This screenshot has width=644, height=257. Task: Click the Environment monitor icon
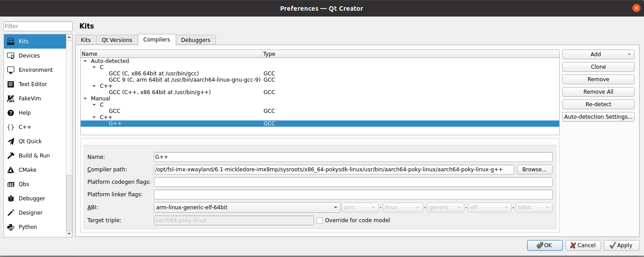click(11, 70)
